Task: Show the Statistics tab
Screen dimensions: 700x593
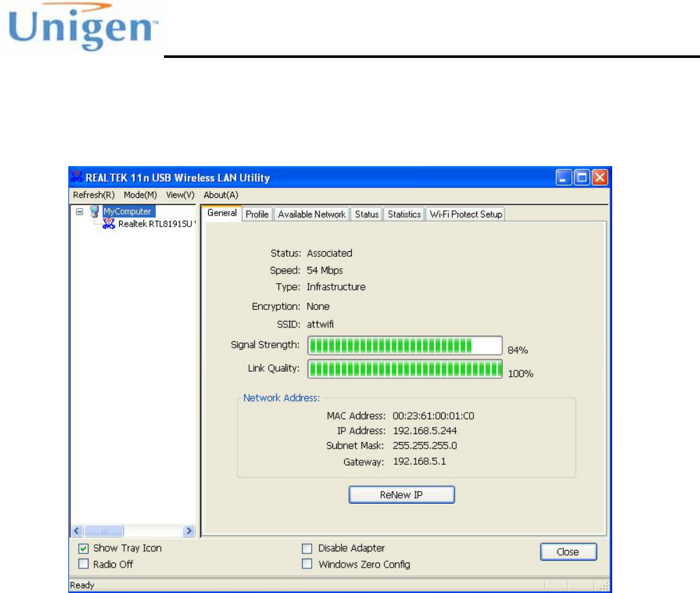Action: [x=404, y=214]
